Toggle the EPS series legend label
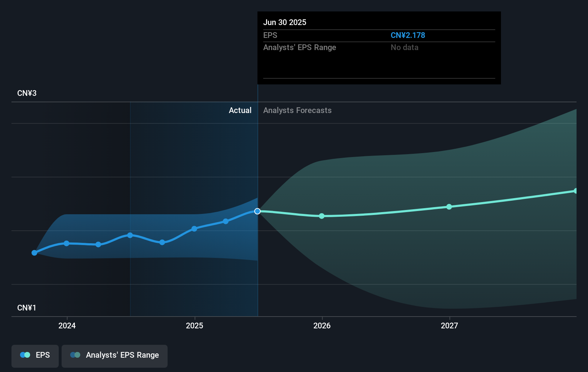 tap(43, 355)
